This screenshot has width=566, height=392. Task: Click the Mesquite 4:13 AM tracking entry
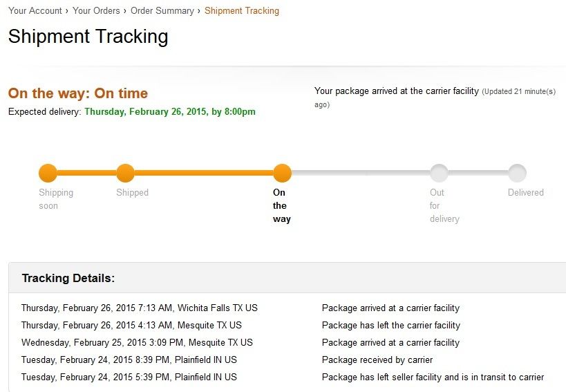[x=131, y=326]
